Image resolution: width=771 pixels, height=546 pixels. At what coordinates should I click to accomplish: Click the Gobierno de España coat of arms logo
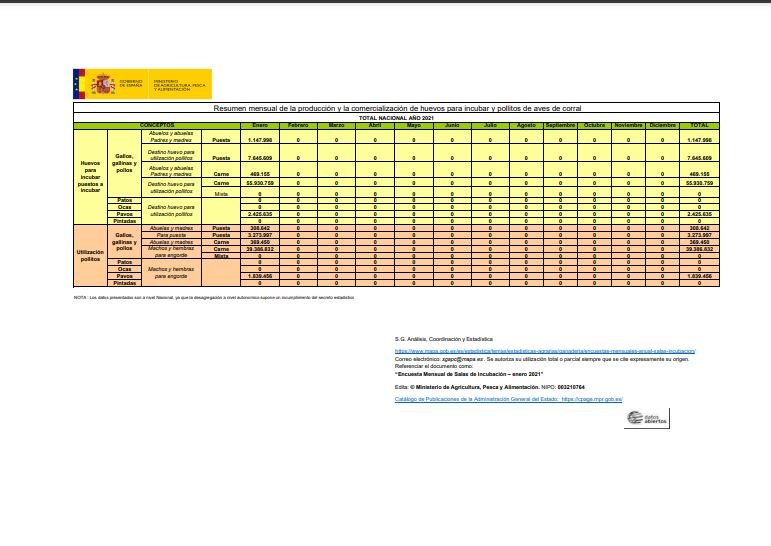tap(103, 84)
